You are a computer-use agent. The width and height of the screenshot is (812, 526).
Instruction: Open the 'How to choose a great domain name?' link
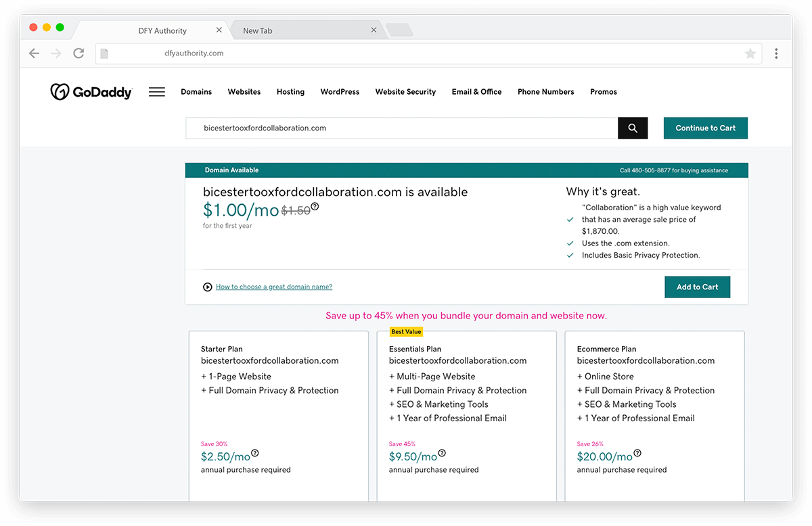[274, 287]
